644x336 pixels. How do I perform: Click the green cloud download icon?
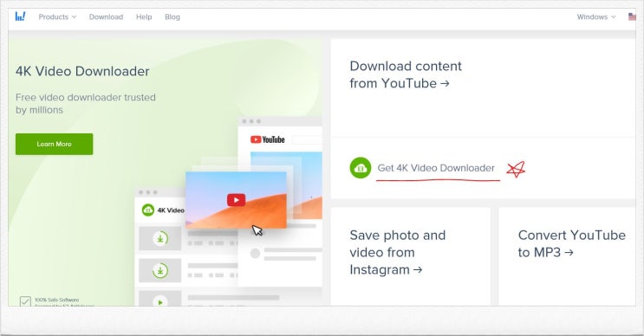[361, 168]
